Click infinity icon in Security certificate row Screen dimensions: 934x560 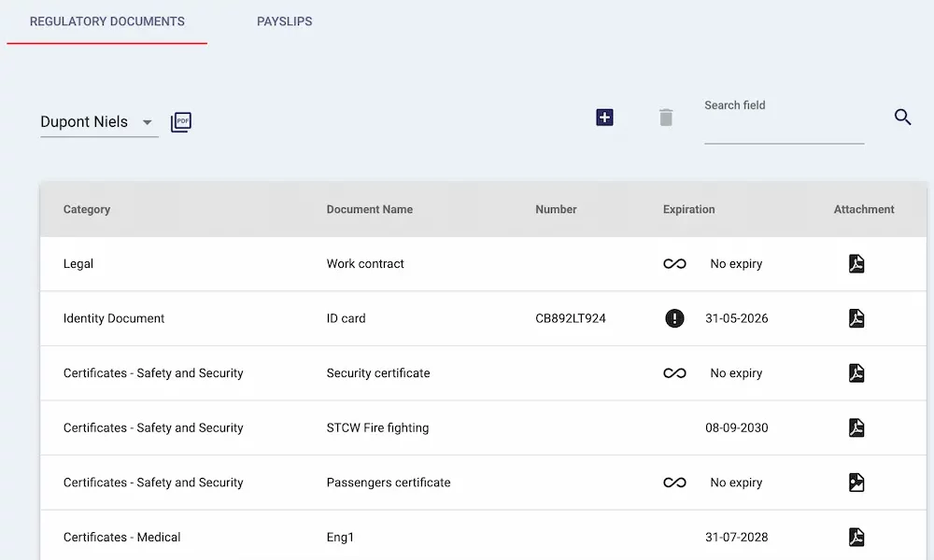(675, 373)
